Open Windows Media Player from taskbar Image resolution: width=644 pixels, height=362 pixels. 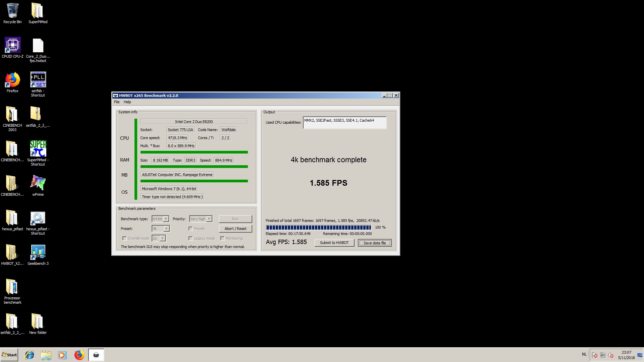click(62, 355)
